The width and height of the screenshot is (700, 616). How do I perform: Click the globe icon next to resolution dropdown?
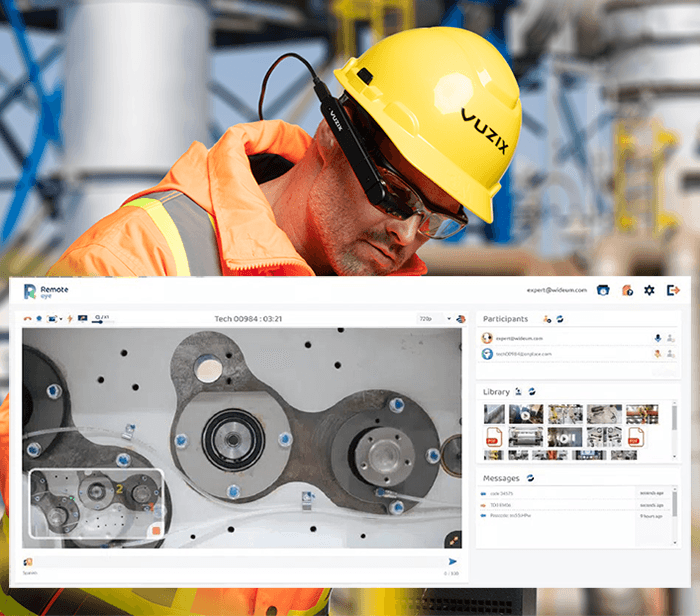tap(461, 319)
